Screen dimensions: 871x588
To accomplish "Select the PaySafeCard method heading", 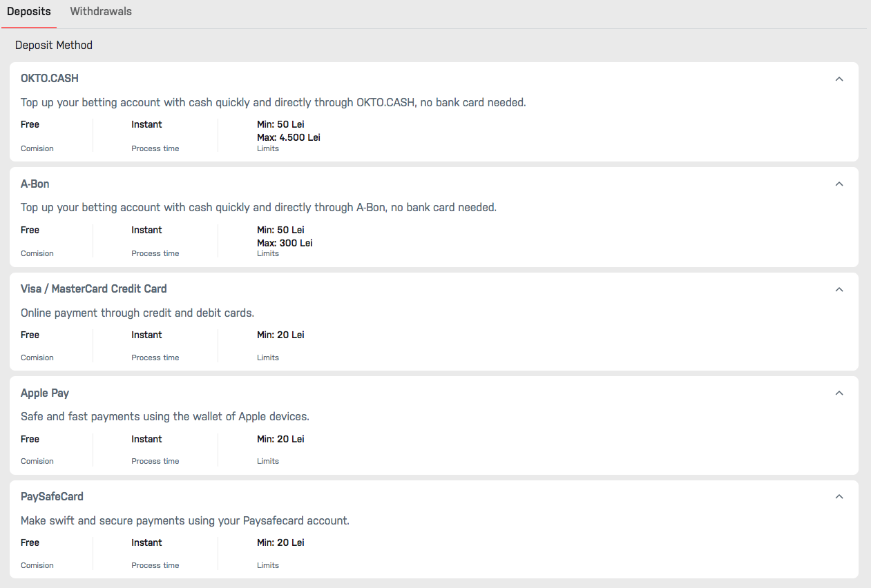I will pos(52,497).
